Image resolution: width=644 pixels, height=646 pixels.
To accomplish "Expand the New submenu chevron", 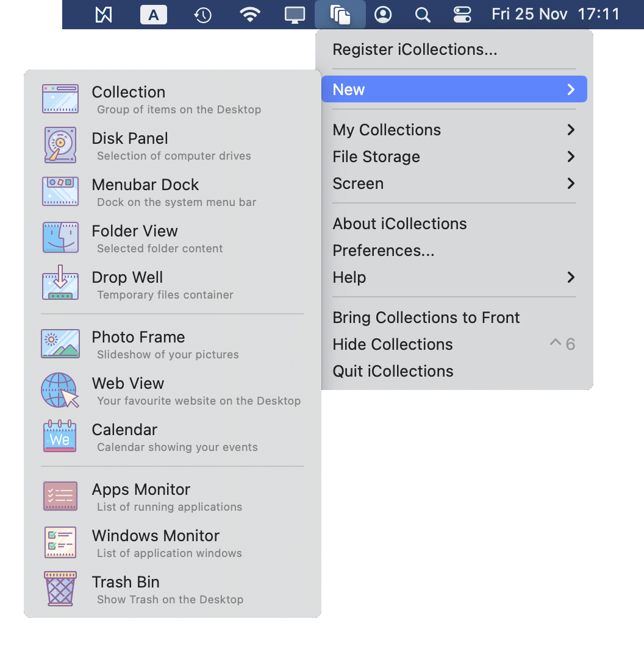I will point(571,90).
